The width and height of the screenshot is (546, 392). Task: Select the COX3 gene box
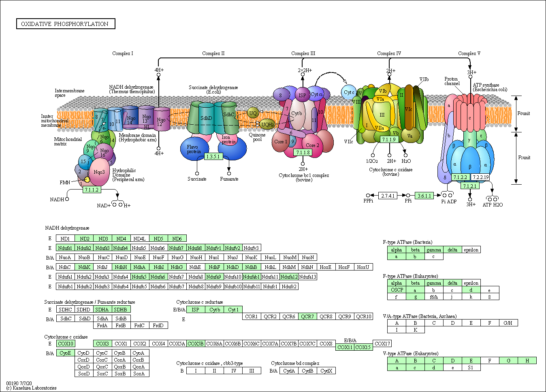tap(102, 343)
